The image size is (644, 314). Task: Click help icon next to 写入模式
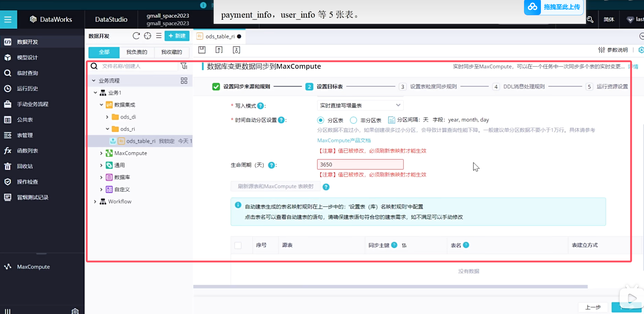260,106
